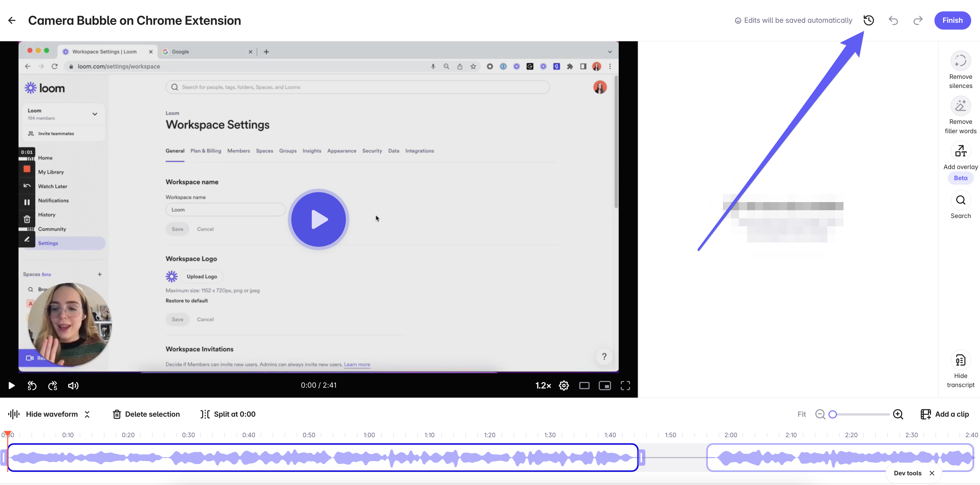Screen dimensions: 980x485
Task: Skip back 5 seconds
Action: point(32,386)
